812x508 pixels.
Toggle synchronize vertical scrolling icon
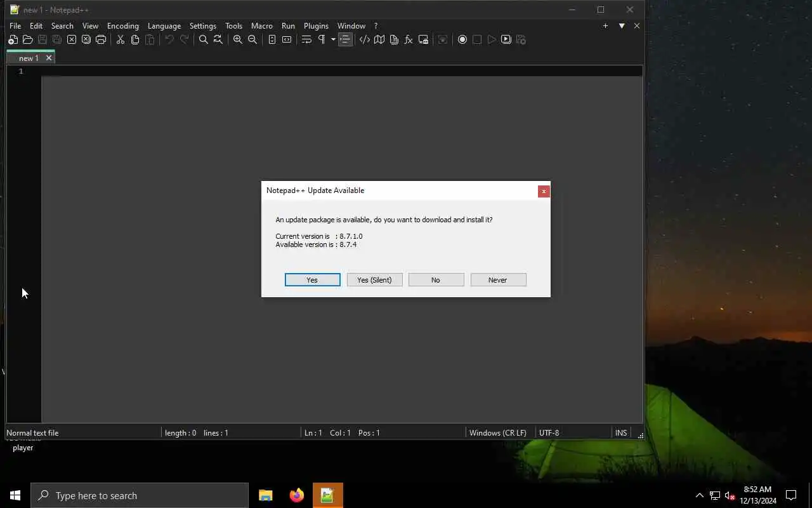coord(272,39)
